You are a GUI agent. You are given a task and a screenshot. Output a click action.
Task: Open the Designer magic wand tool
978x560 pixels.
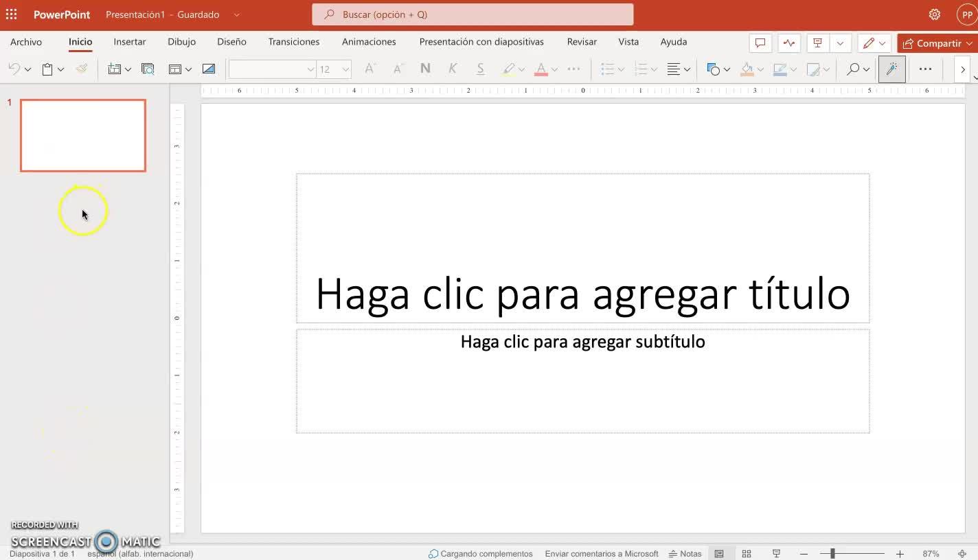(891, 69)
